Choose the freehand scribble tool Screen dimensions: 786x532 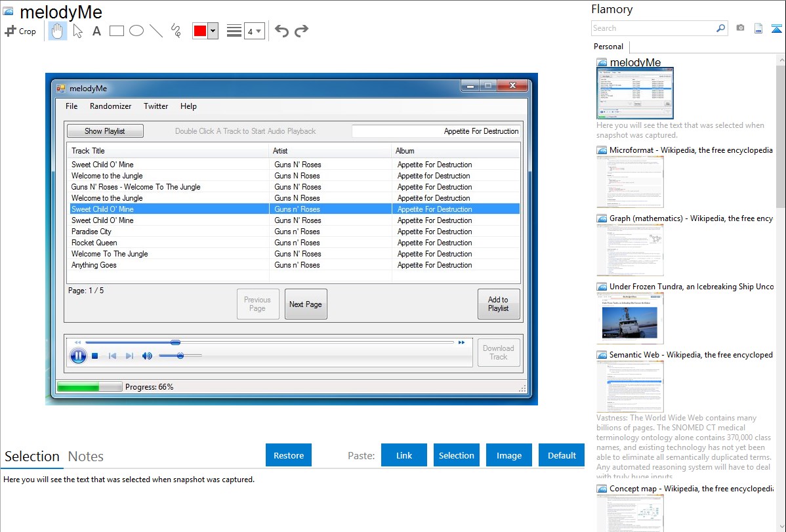[x=176, y=31]
